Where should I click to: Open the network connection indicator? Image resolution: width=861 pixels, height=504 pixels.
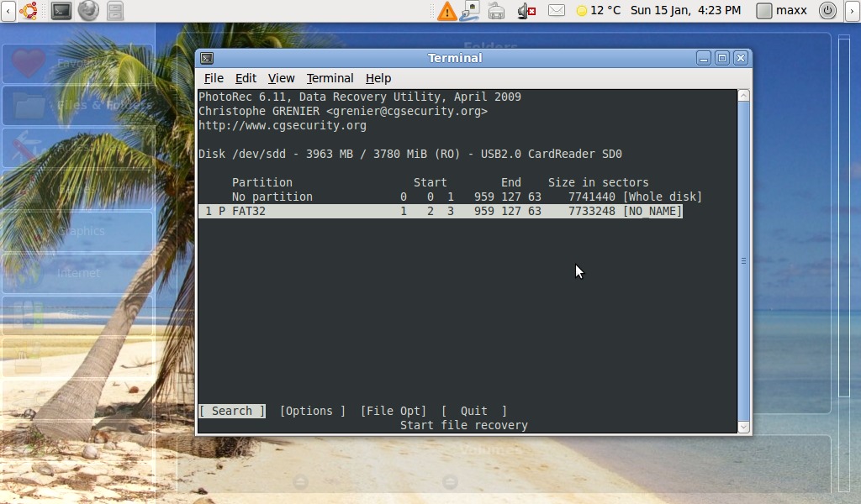click(470, 10)
